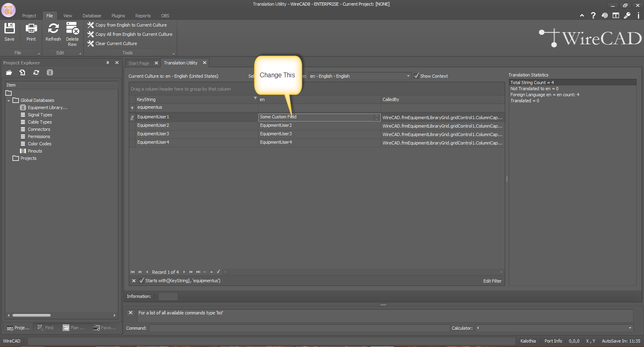Close the Project Explorer panel
This screenshot has width=644, height=347.
[x=117, y=63]
